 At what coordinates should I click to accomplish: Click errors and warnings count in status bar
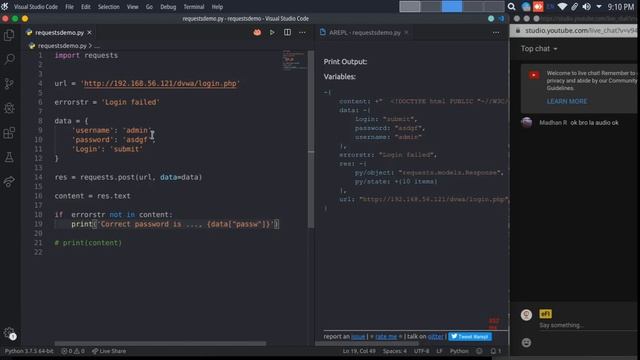pyautogui.click(x=73, y=351)
